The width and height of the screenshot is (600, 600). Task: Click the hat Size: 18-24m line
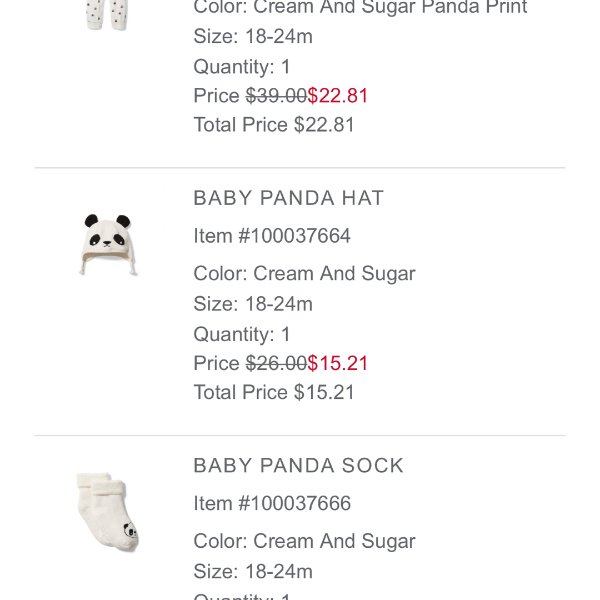253,304
